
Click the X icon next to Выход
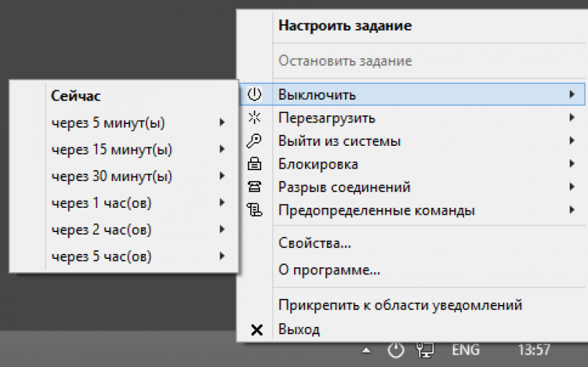click(256, 329)
